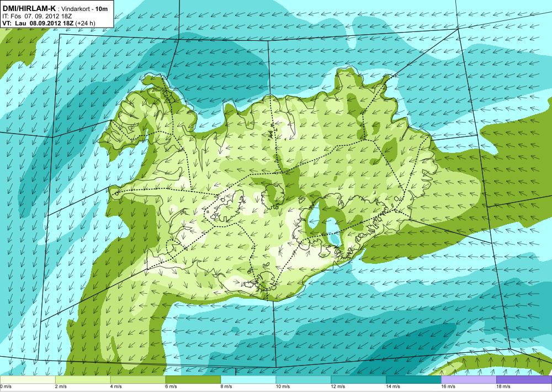Click the dark green 6–8 m/s legend swatch
This screenshot has height=392, width=552.
pos(193,380)
